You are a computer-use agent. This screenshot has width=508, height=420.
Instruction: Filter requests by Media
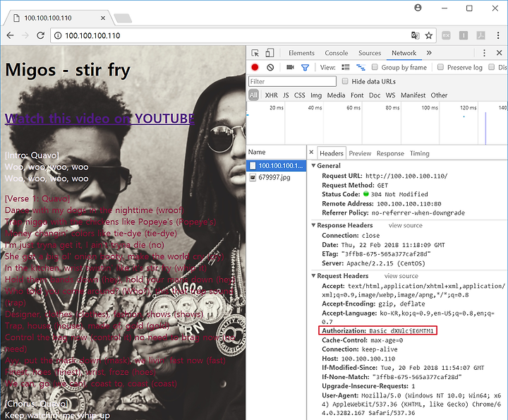pos(336,95)
